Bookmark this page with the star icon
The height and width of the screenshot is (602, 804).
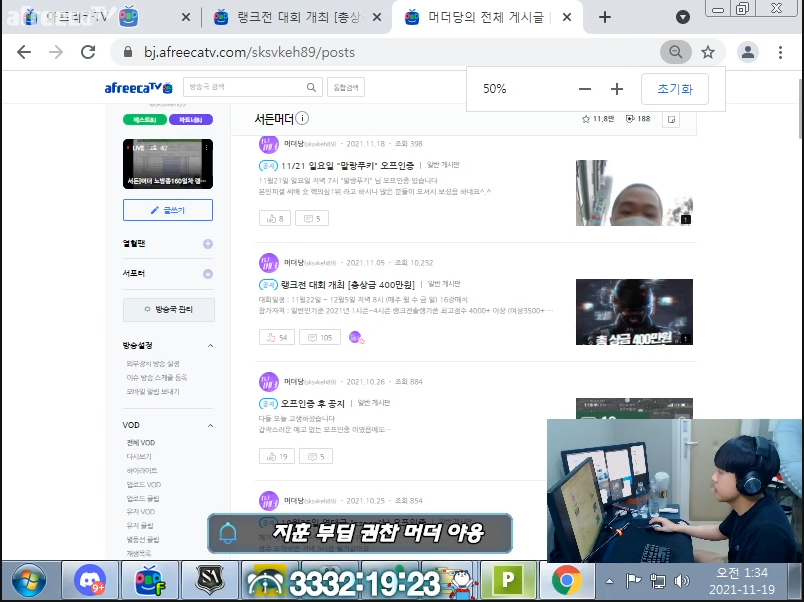(x=708, y=52)
